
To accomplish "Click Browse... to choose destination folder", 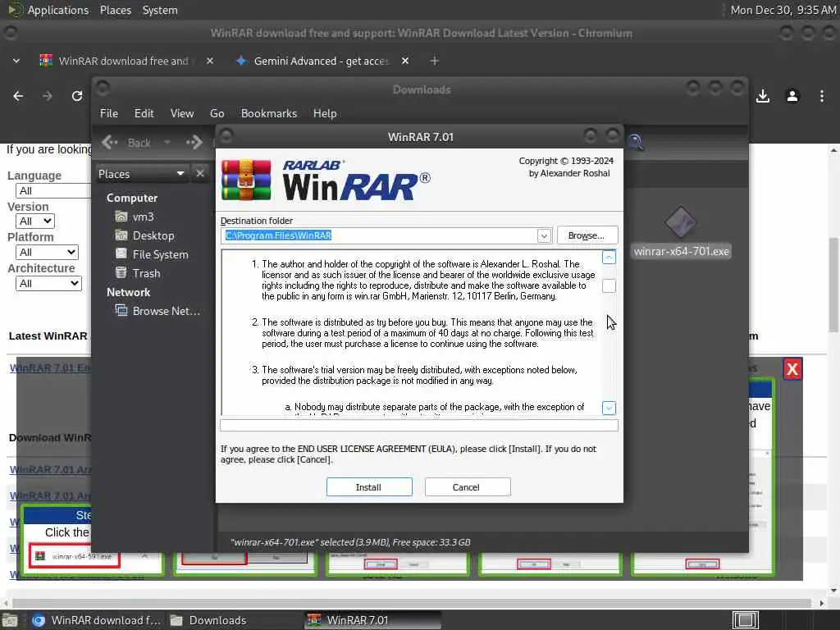I will tap(587, 235).
